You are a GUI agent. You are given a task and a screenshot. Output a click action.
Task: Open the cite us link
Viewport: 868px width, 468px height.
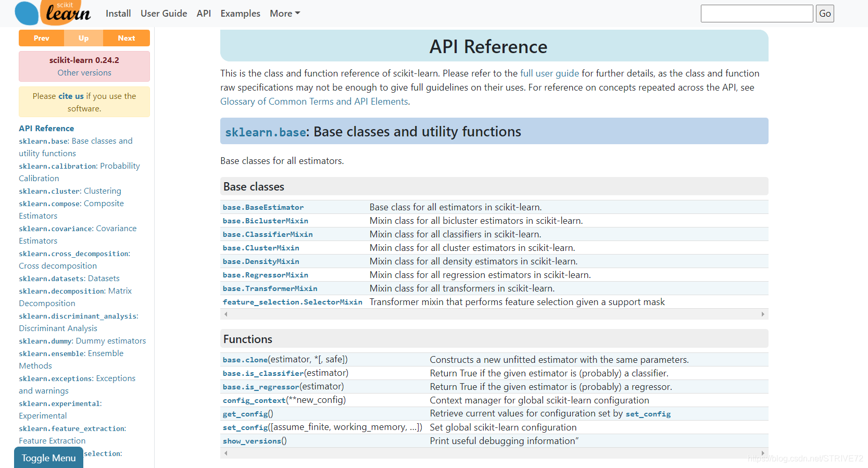click(x=71, y=96)
